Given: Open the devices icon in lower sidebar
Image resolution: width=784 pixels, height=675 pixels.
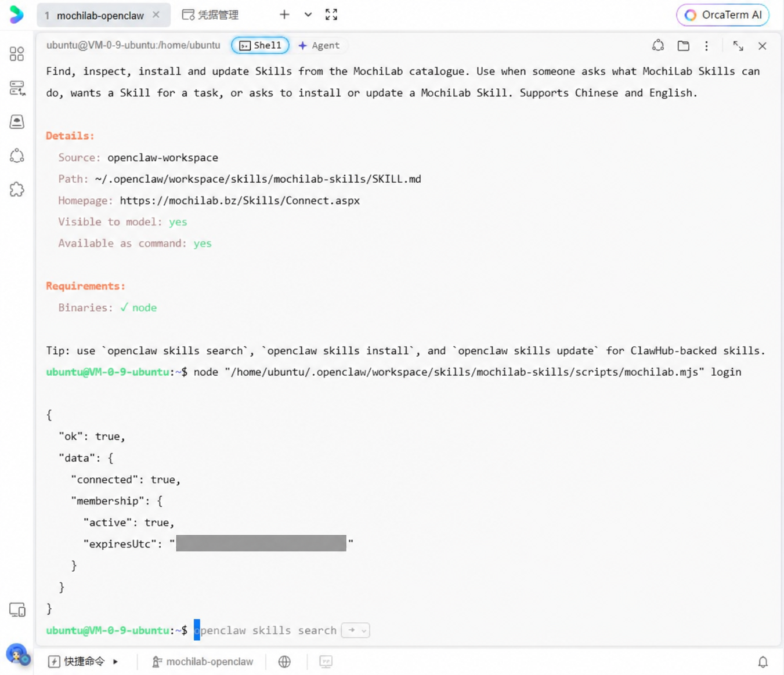Looking at the screenshot, I should tap(17, 610).
